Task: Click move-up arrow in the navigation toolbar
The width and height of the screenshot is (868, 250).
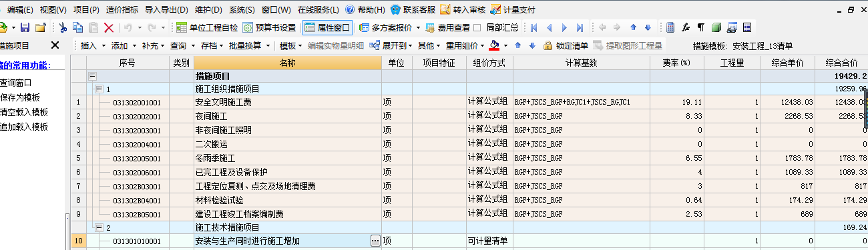Action: coord(634,27)
